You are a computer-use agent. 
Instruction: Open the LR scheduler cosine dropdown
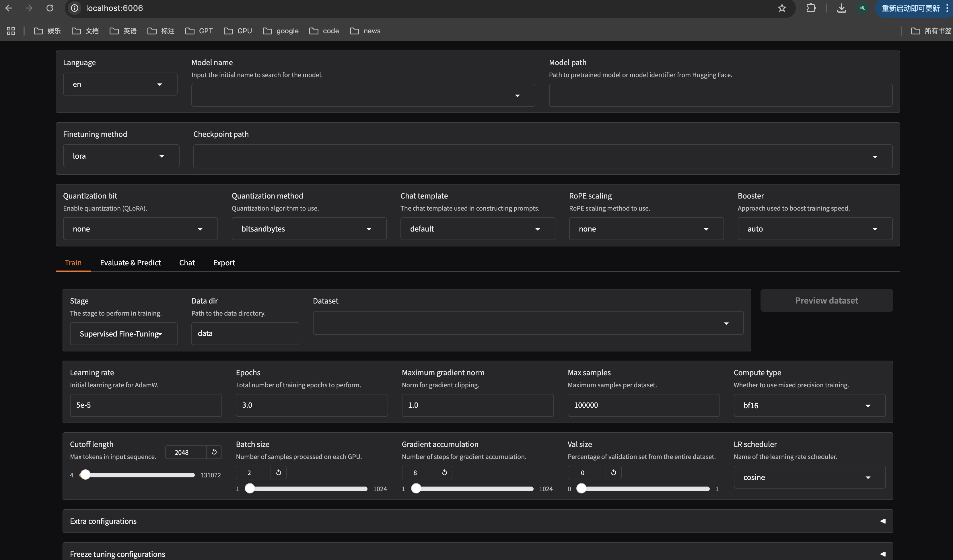pyautogui.click(x=809, y=477)
